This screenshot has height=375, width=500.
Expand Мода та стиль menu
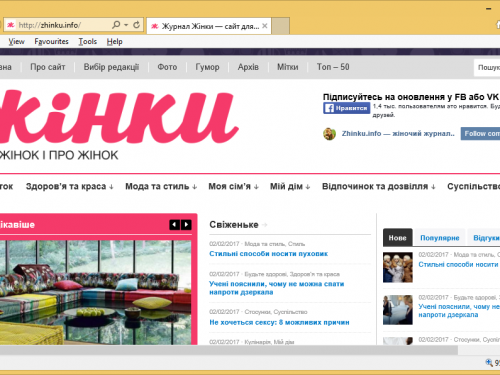pyautogui.click(x=161, y=186)
